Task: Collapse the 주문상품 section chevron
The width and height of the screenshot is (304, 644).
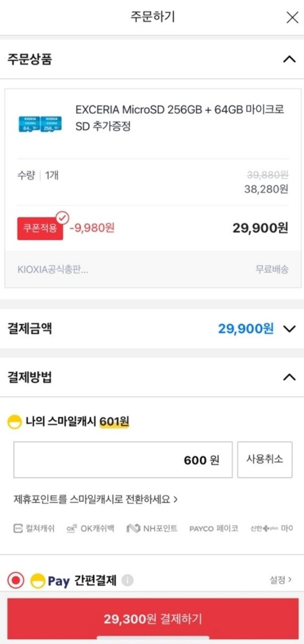Action: click(x=289, y=59)
